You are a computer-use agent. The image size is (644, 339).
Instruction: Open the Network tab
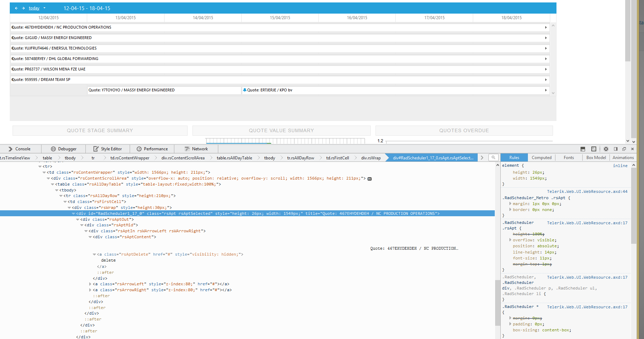click(x=196, y=149)
